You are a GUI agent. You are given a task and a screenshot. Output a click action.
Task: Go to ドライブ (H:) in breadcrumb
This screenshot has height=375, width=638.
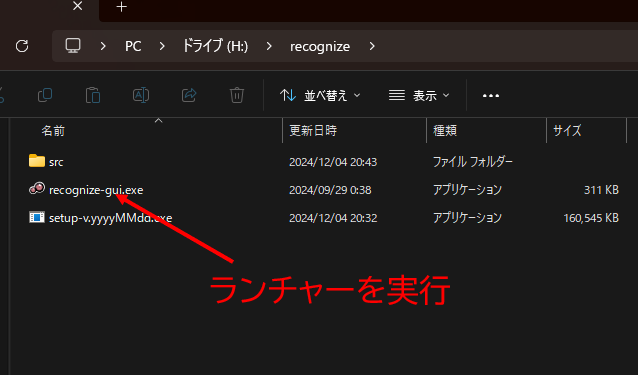pyautogui.click(x=215, y=46)
